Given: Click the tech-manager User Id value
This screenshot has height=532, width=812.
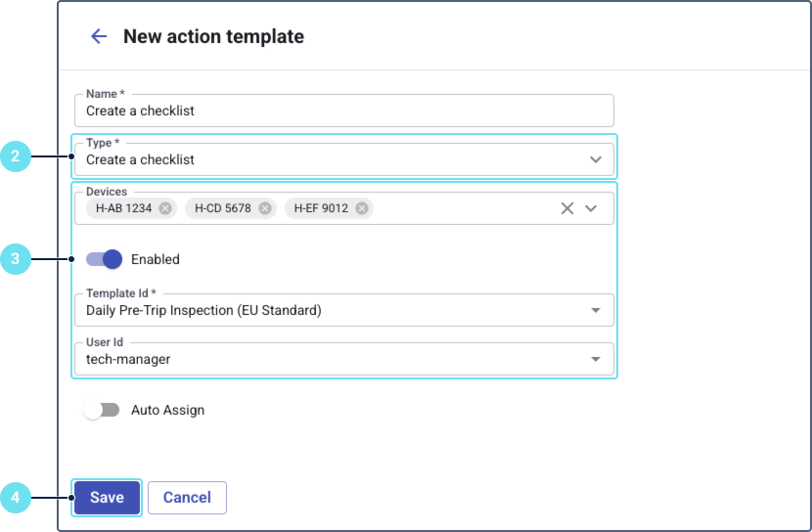Looking at the screenshot, I should pyautogui.click(x=128, y=360).
